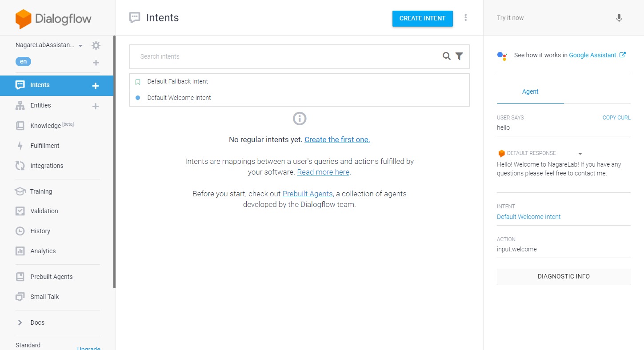Click the Training graduation cap icon
The height and width of the screenshot is (350, 644).
20,191
